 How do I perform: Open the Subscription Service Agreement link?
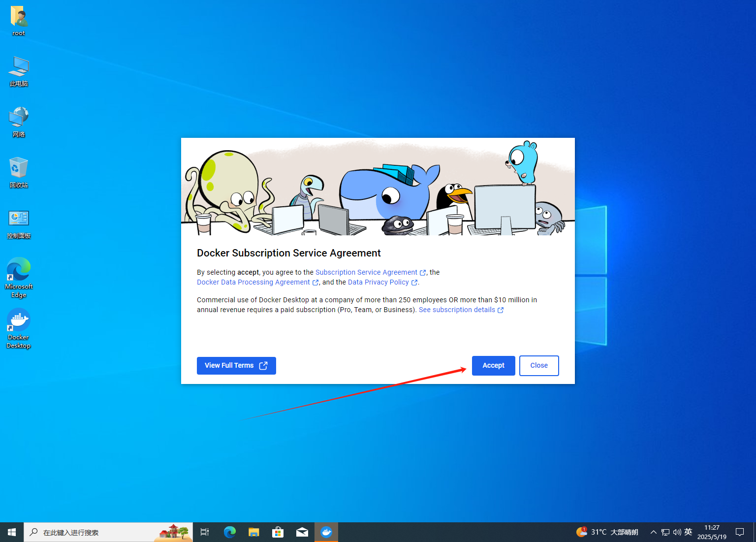371,272
